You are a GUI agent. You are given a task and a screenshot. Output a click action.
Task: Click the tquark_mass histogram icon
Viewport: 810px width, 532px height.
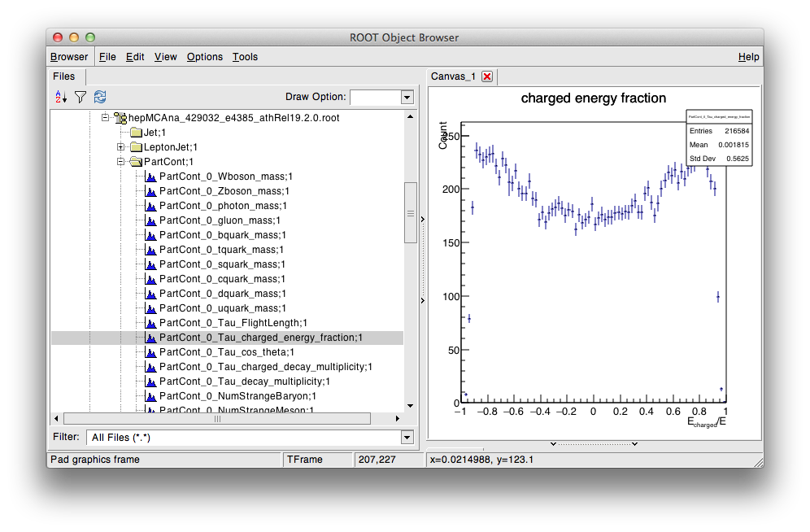pyautogui.click(x=150, y=250)
